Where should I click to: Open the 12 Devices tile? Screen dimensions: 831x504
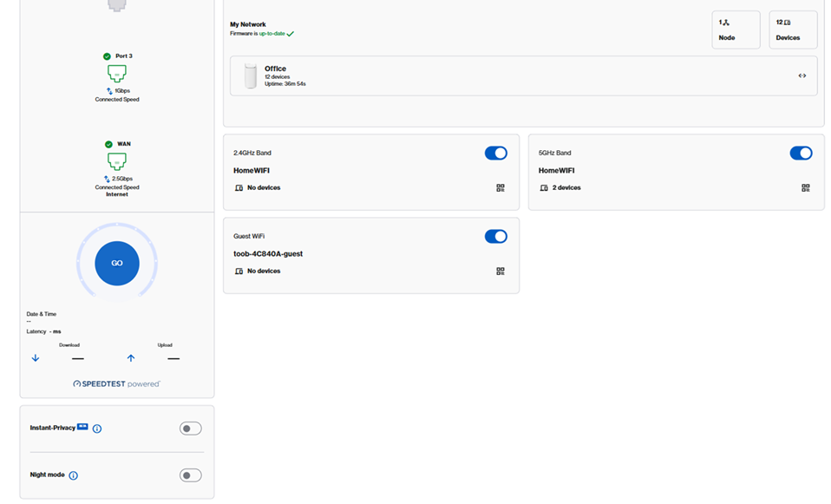pos(792,29)
